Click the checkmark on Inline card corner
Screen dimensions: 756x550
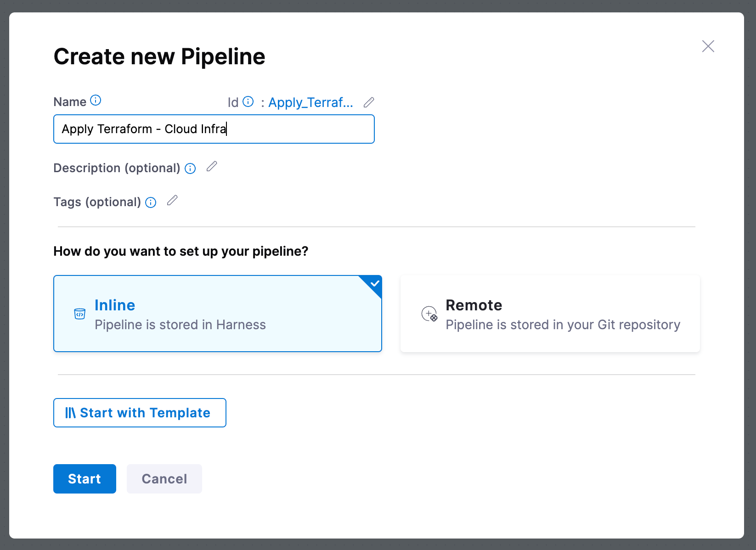[x=375, y=283]
